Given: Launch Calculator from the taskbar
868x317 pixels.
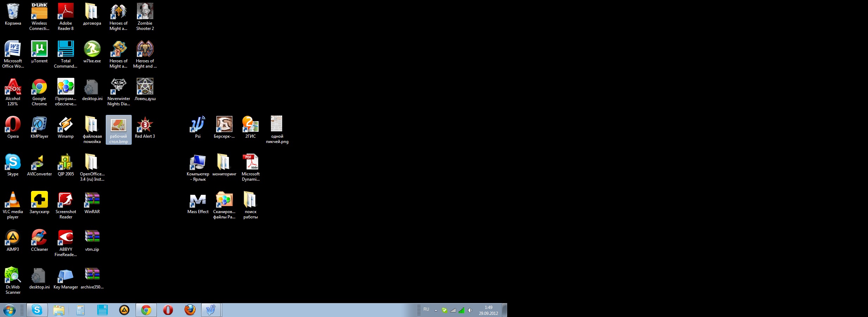Looking at the screenshot, I should 81,310.
